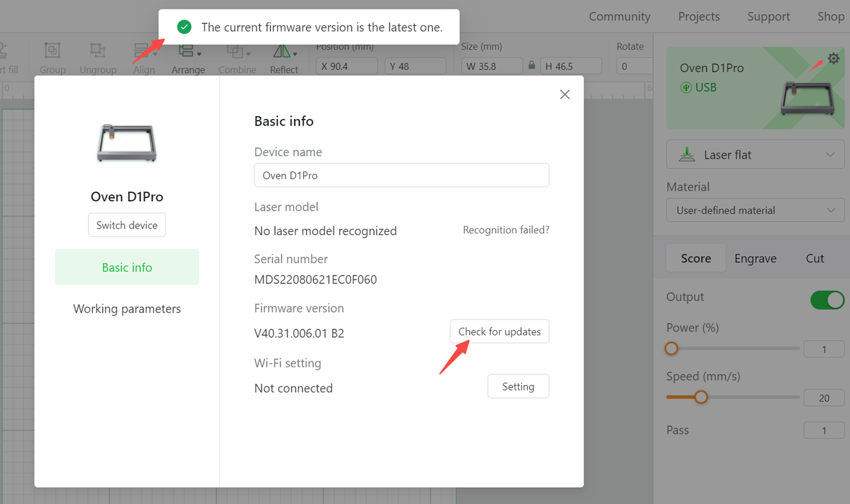Click the Group toolbar icon
The width and height of the screenshot is (850, 504).
[x=52, y=58]
